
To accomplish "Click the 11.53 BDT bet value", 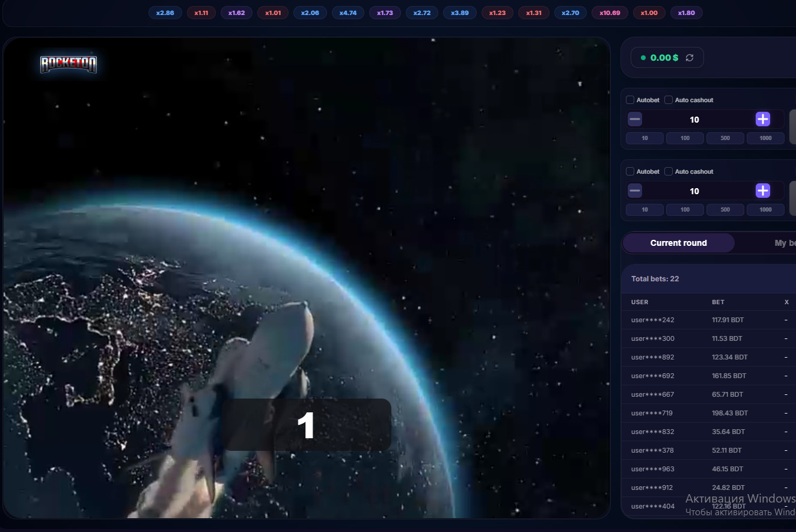I will pos(727,338).
